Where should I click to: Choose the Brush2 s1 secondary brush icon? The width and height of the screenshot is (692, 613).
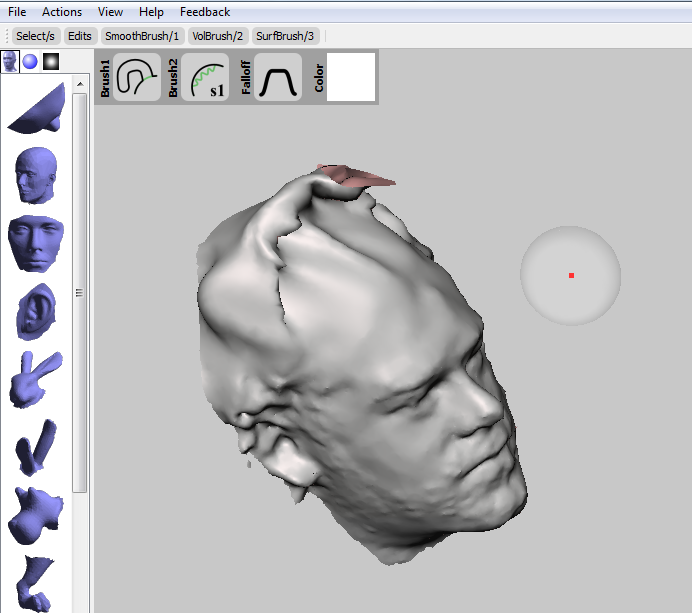(x=205, y=77)
